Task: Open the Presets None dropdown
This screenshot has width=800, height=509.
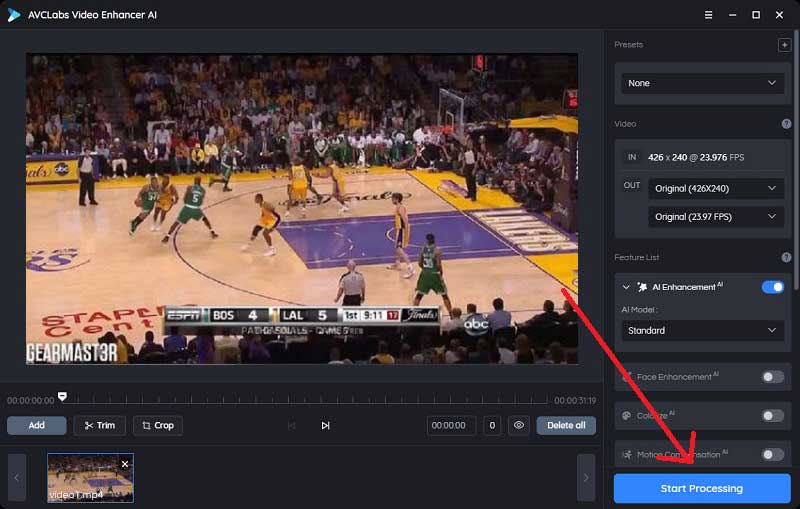Action: [703, 83]
